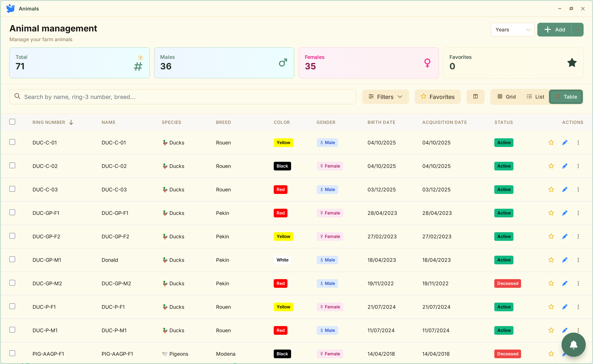Switch to List view
Screen dimensions: 593x364
(x=535, y=97)
